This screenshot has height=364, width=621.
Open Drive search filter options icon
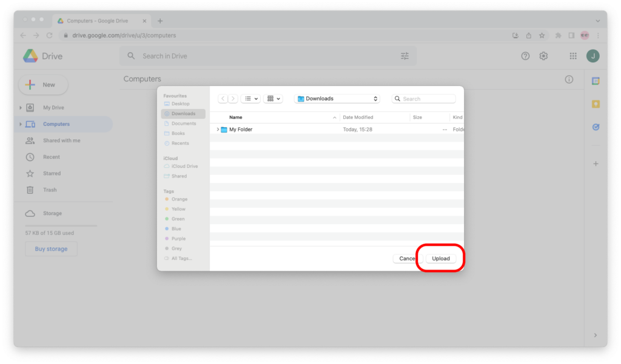click(x=404, y=56)
